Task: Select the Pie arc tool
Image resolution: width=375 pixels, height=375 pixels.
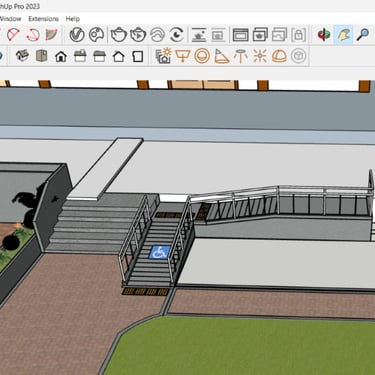Action: pyautogui.click(x=51, y=34)
